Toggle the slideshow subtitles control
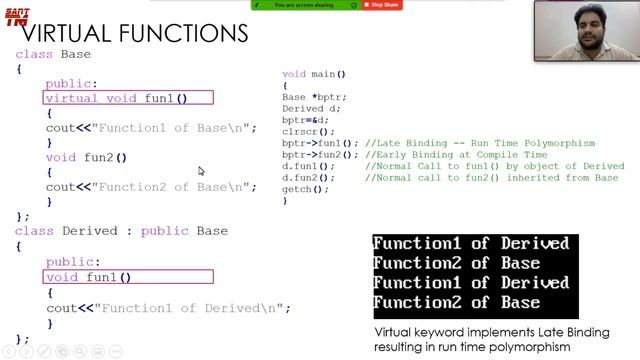The image size is (640, 360). (98, 351)
